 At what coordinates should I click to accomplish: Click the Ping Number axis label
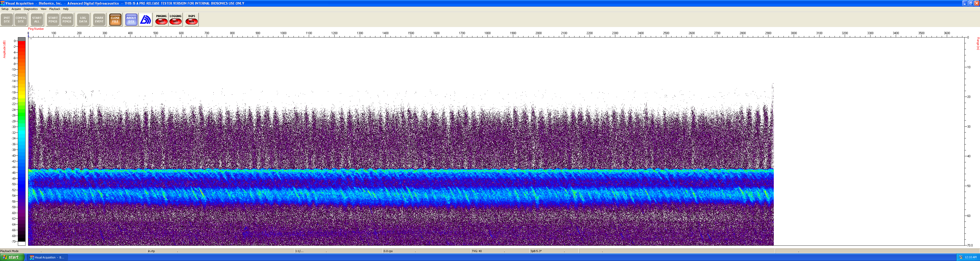point(36,29)
